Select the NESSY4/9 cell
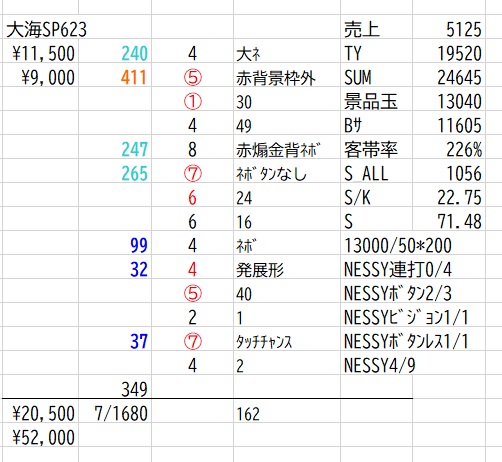This screenshot has height=462, width=502. [380, 366]
